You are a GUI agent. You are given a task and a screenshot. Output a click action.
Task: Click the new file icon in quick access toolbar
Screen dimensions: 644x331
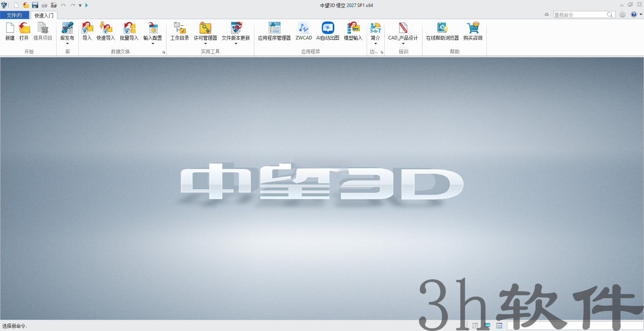[16, 5]
